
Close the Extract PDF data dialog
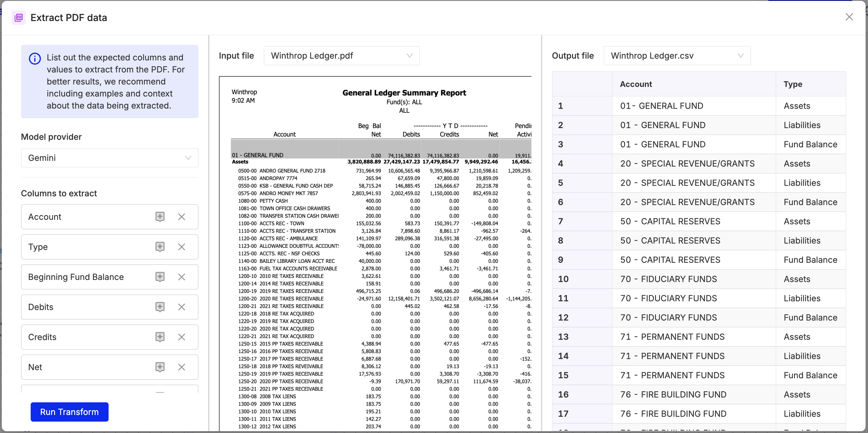pyautogui.click(x=849, y=17)
